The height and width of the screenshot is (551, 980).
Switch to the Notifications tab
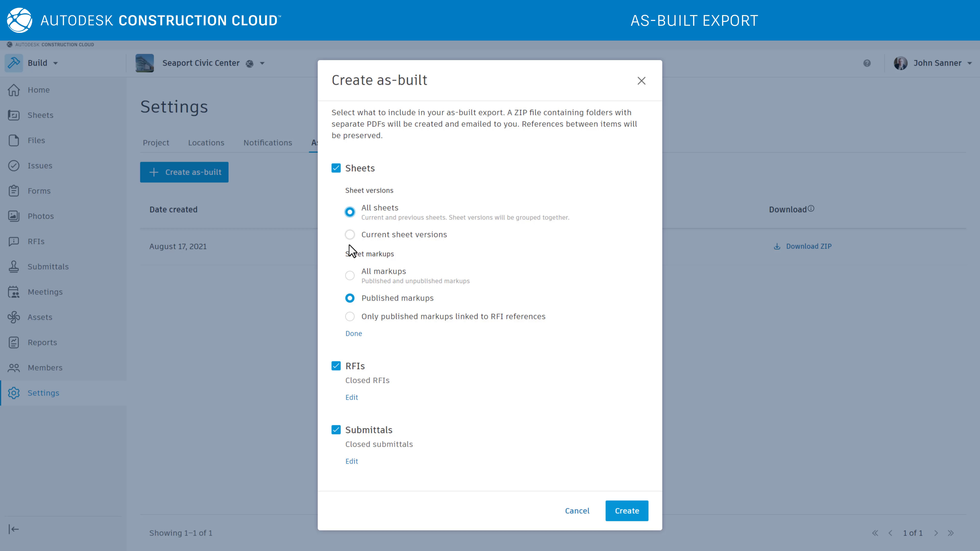click(267, 143)
